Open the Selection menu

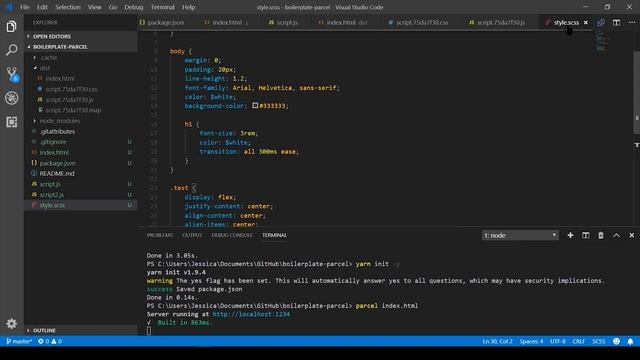point(68,7)
